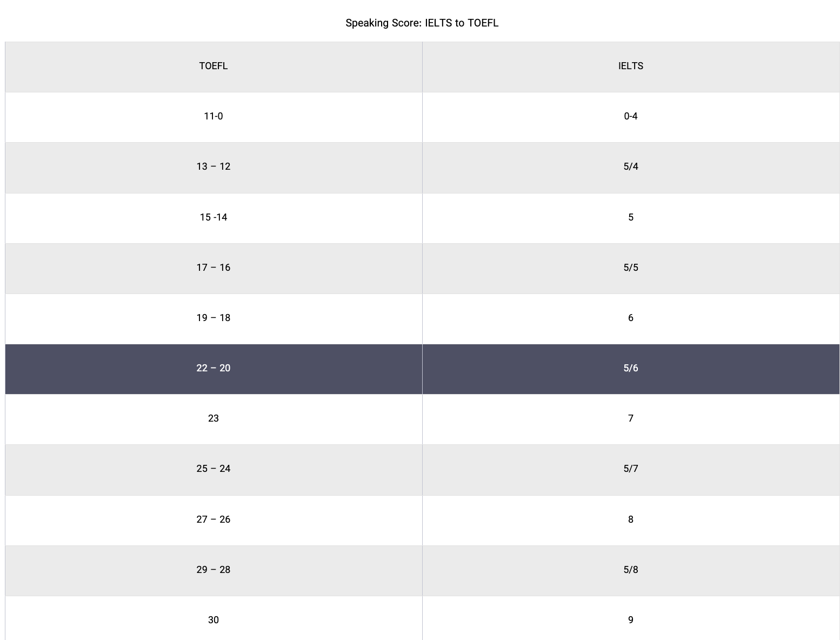Screen dimensions: 840x640
Task: Select the IELTS cell showing 5/5
Action: pos(630,268)
